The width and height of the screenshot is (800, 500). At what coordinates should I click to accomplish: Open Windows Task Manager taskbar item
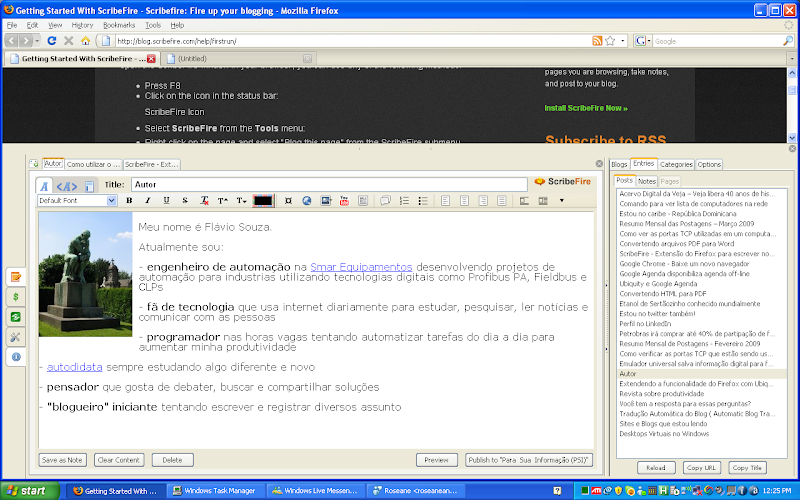(x=216, y=491)
